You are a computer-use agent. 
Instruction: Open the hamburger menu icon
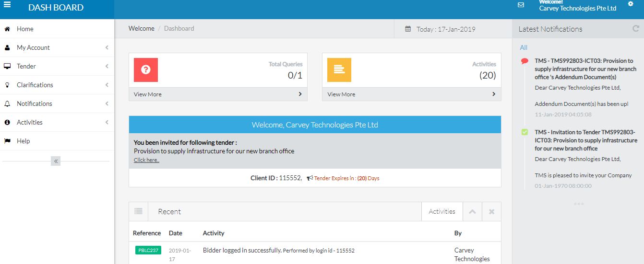click(x=7, y=6)
